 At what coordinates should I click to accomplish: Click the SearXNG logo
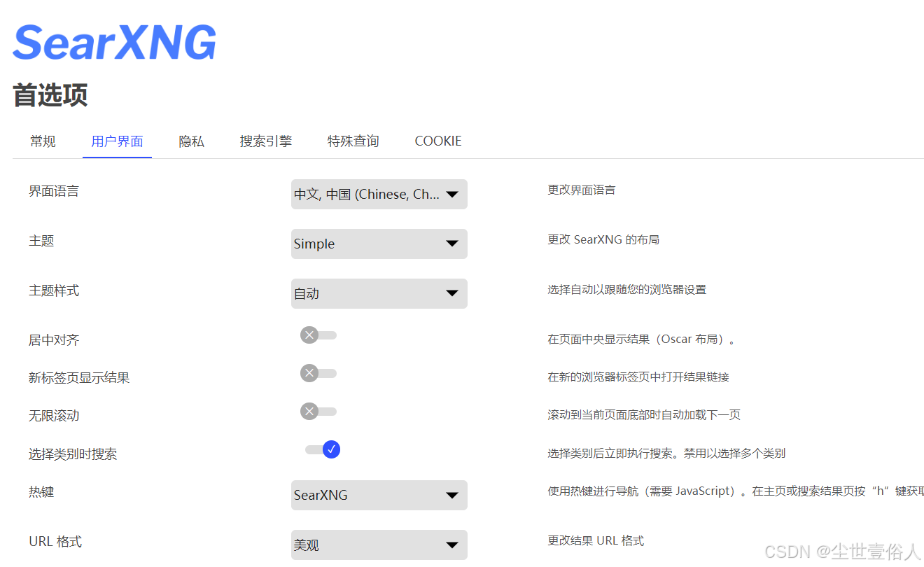115,42
